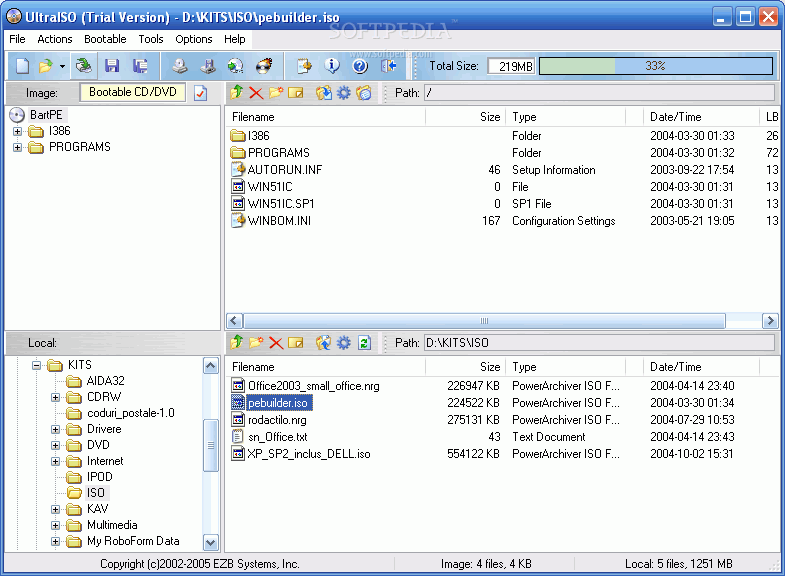Screen dimensions: 785x576
Task: Click blue gear icon in local pane
Action: pos(343,343)
